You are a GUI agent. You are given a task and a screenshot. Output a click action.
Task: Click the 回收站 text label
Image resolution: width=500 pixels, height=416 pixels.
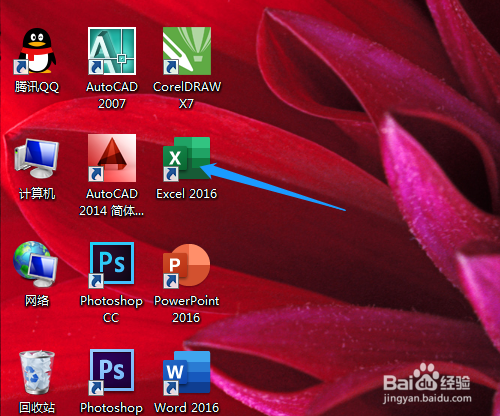tap(37, 408)
